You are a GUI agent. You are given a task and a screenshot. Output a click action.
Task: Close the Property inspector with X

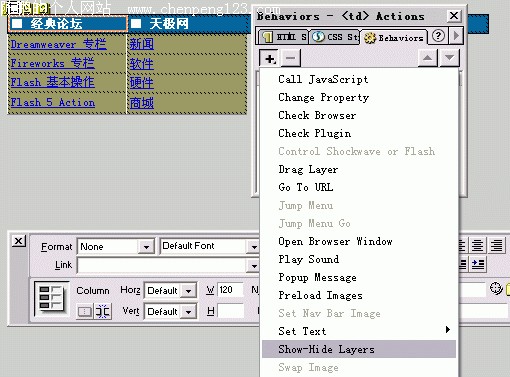19,241
